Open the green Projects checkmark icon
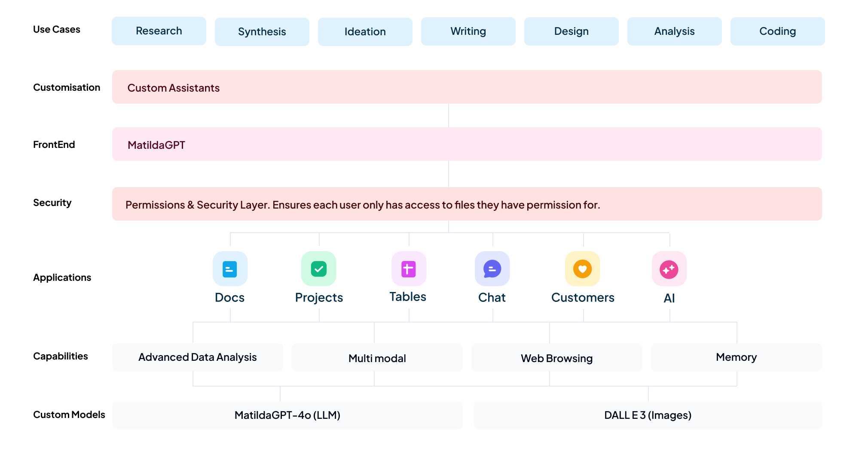Screen dimensions: 868x467 pos(319,269)
